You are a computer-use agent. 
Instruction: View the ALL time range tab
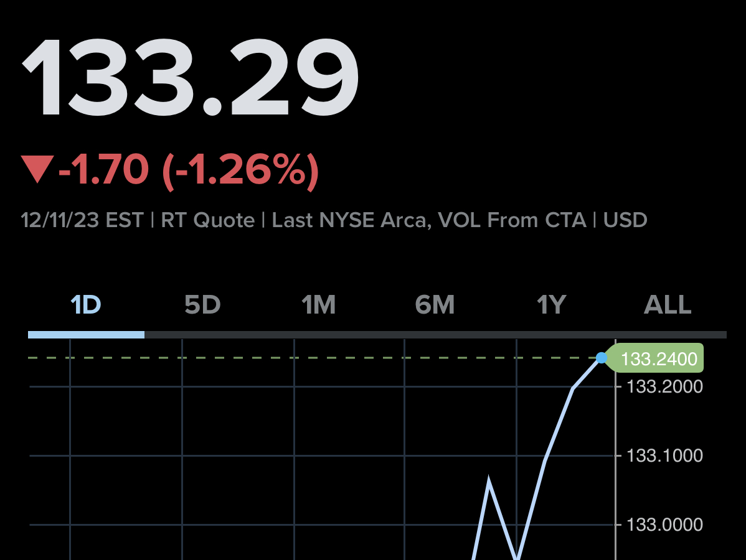668,305
